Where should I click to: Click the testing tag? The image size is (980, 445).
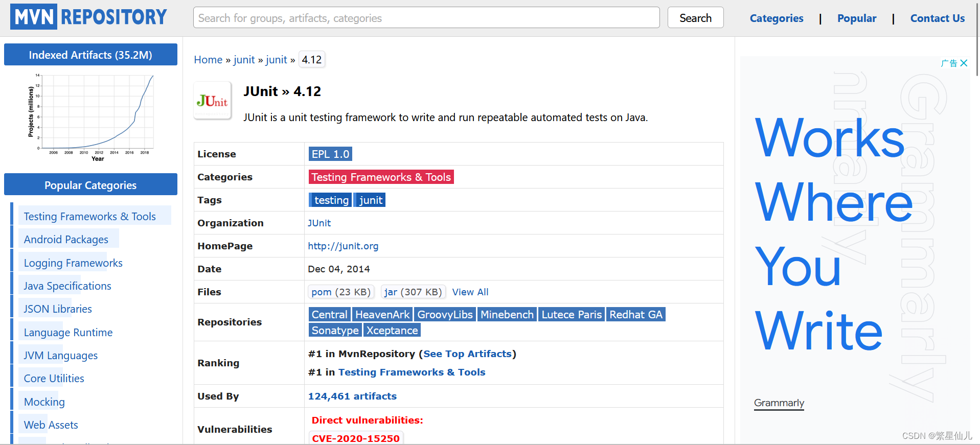331,200
